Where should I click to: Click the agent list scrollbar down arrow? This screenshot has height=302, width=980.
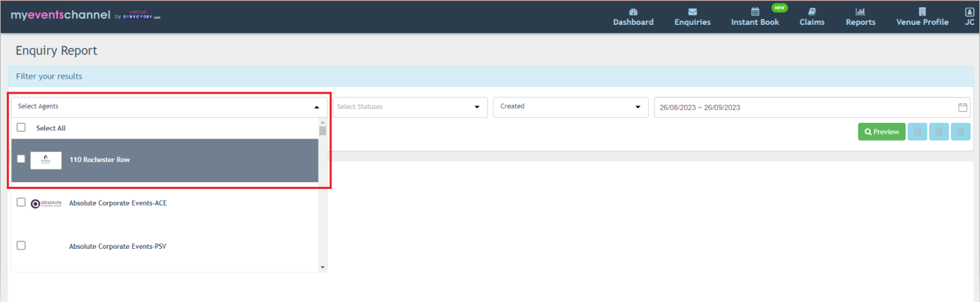pos(323,267)
